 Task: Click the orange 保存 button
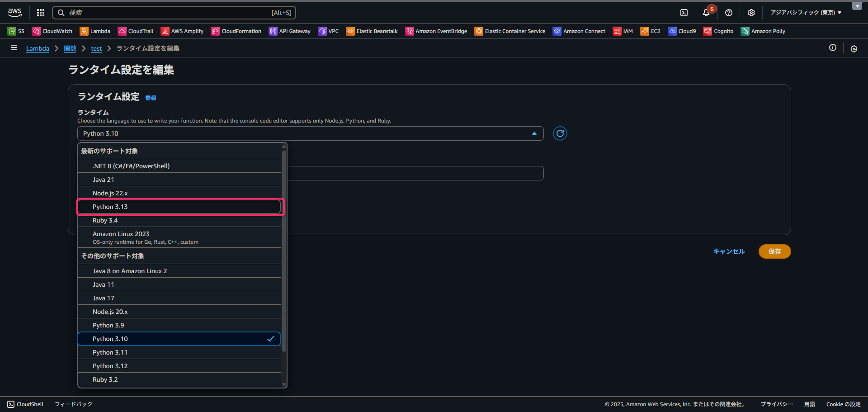pyautogui.click(x=774, y=251)
